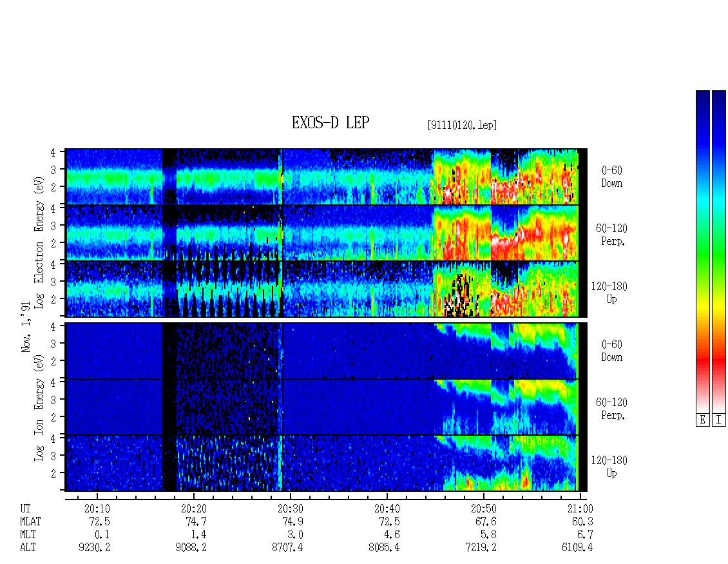Click the ALT value 6109.4

pyautogui.click(x=577, y=548)
